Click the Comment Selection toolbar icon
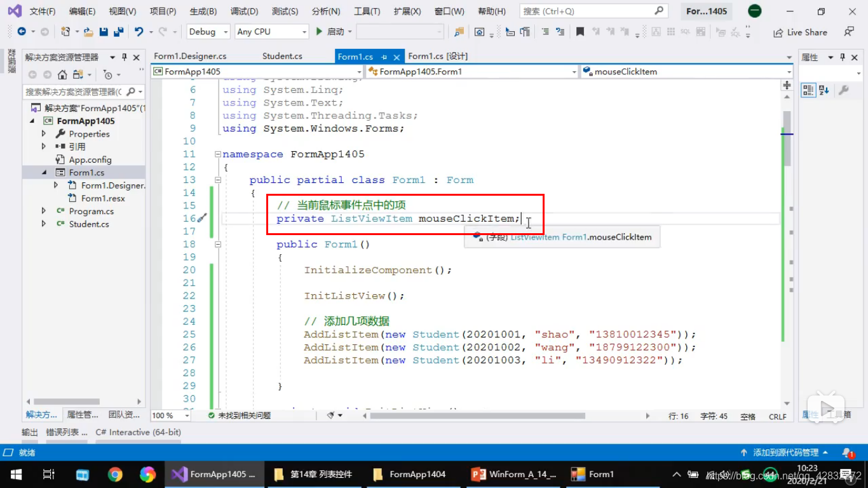 [x=545, y=32]
